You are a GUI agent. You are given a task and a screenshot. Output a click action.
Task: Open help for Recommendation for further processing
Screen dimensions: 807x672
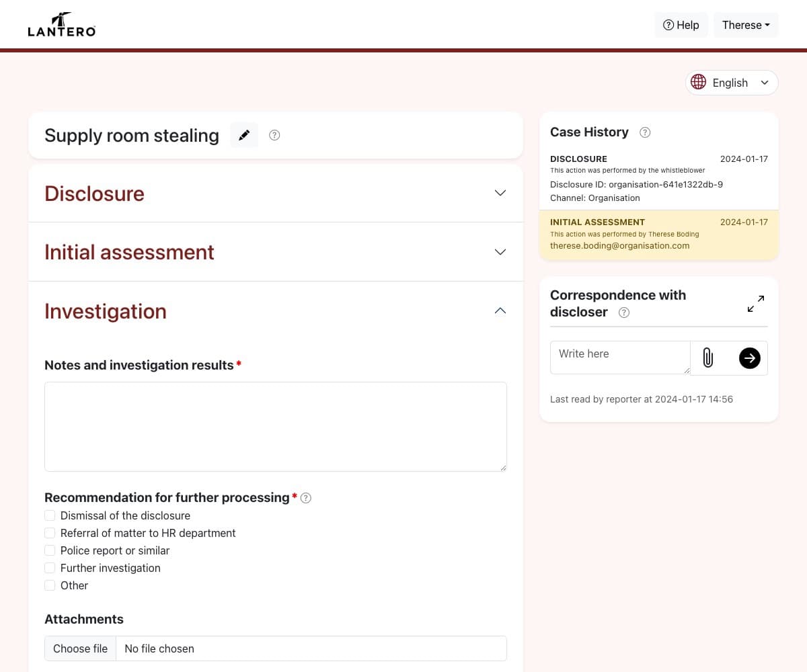(x=306, y=498)
